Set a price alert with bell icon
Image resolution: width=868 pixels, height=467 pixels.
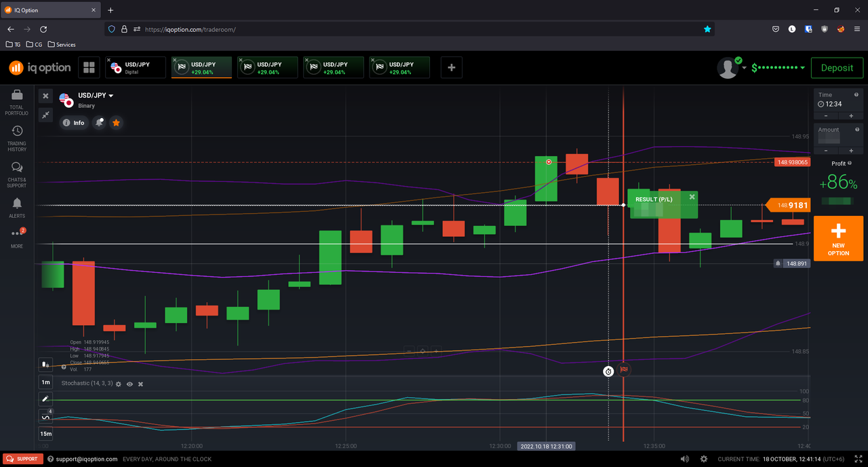click(99, 123)
